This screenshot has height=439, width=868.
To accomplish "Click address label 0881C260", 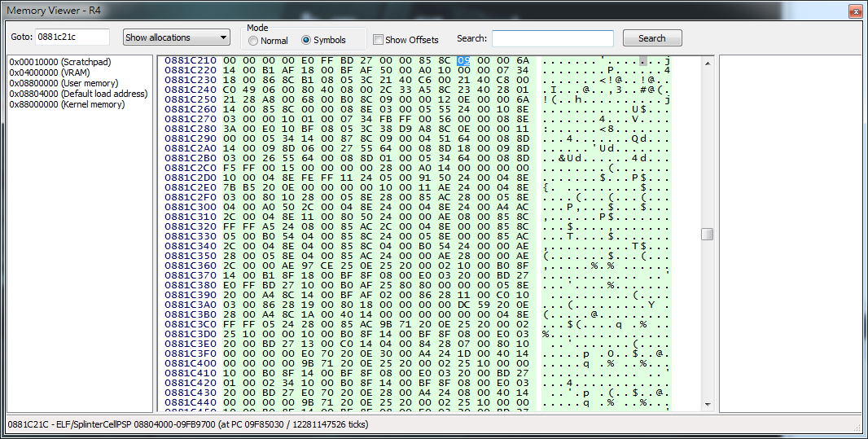I will 191,109.
